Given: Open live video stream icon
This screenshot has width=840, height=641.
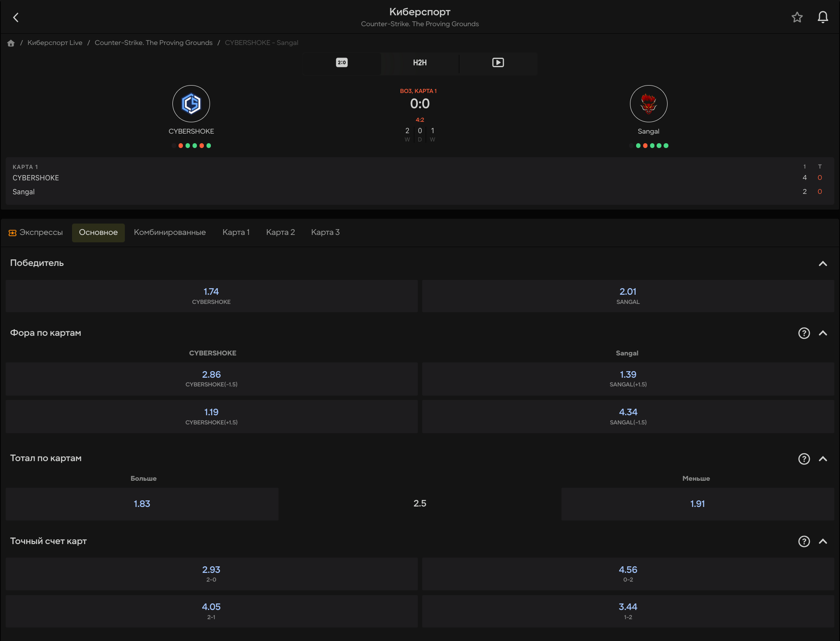Looking at the screenshot, I should 498,62.
